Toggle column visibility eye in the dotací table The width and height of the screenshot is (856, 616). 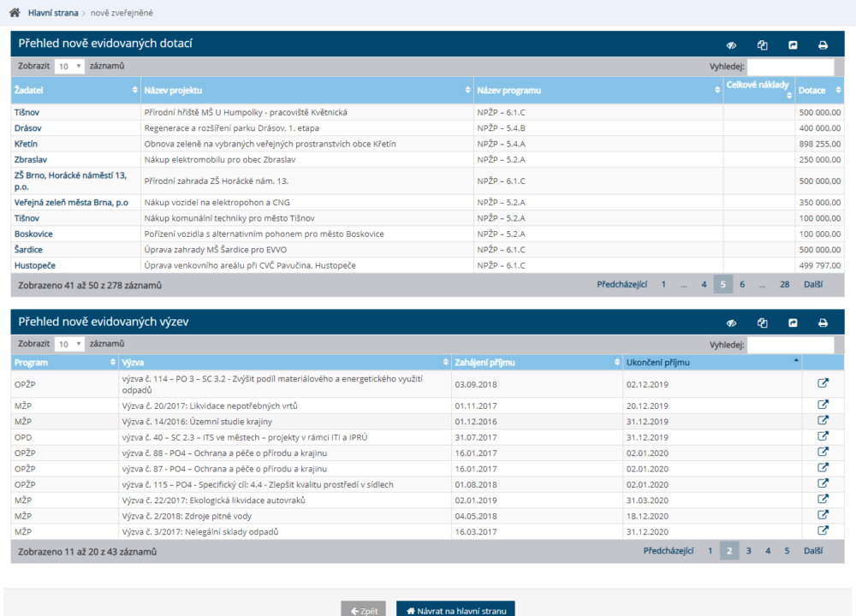click(732, 45)
